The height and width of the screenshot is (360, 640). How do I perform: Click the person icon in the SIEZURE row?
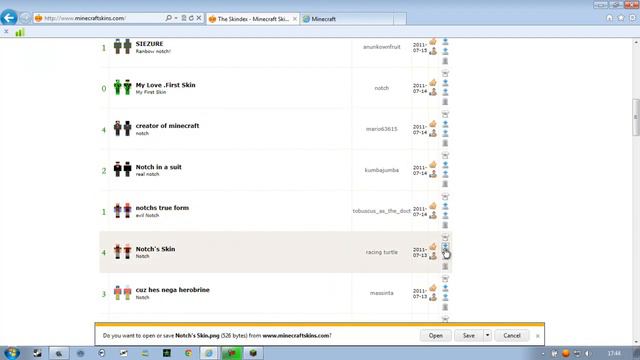point(433,51)
